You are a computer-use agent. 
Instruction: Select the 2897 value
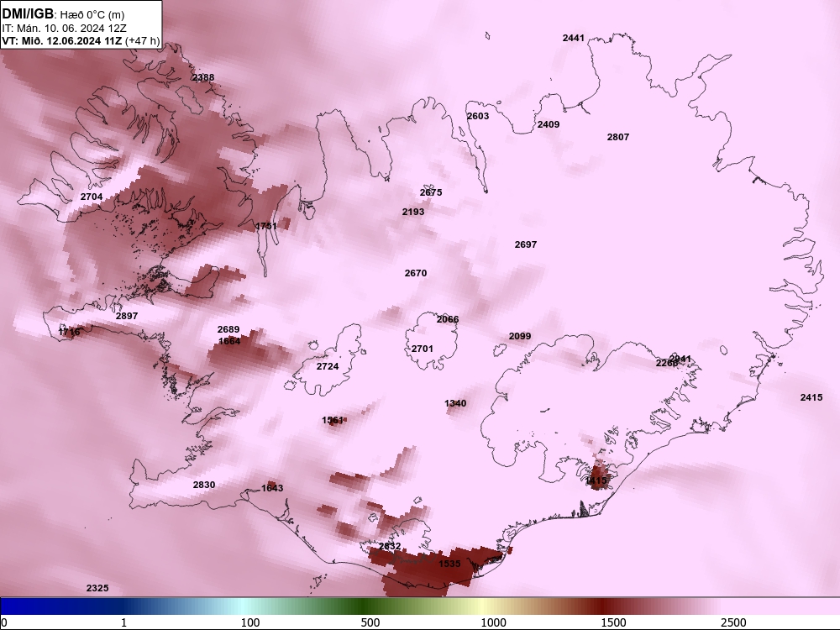[127, 316]
